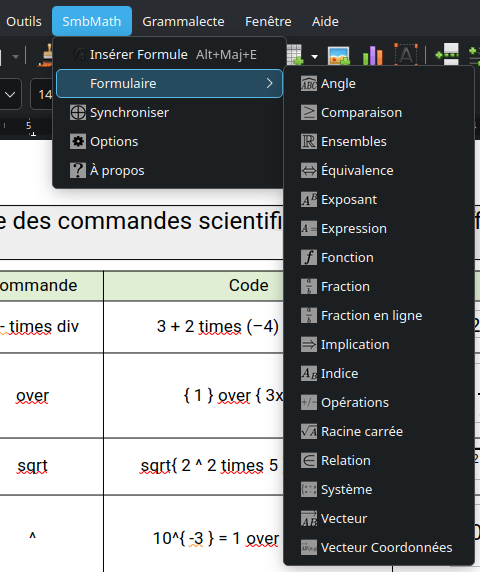The height and width of the screenshot is (572, 480).
Task: Open the Fenêtre menu
Action: click(x=268, y=22)
